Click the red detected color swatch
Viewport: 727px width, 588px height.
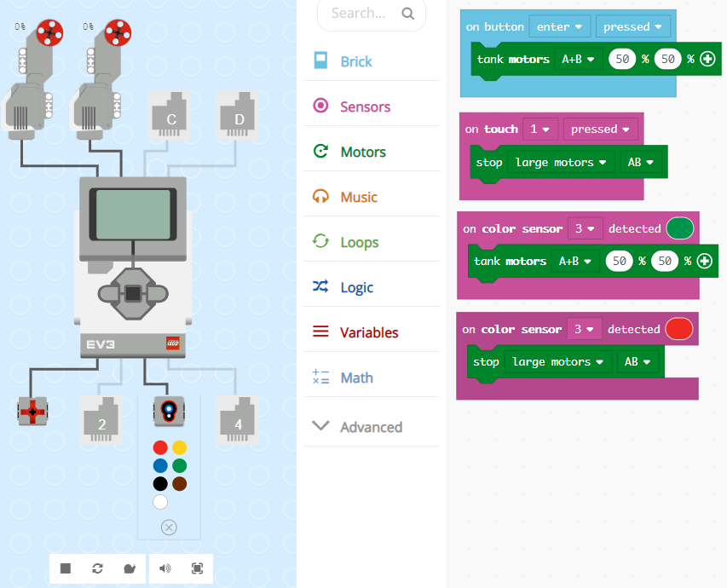coord(679,329)
